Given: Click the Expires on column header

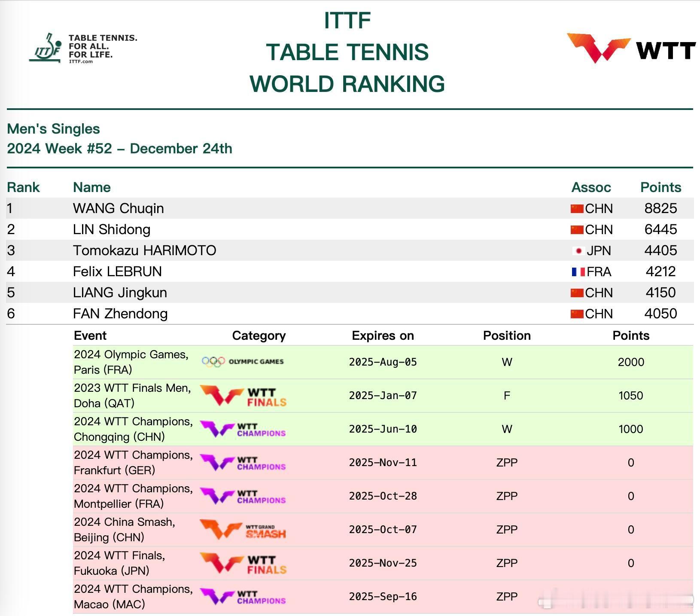Looking at the screenshot, I should (383, 335).
